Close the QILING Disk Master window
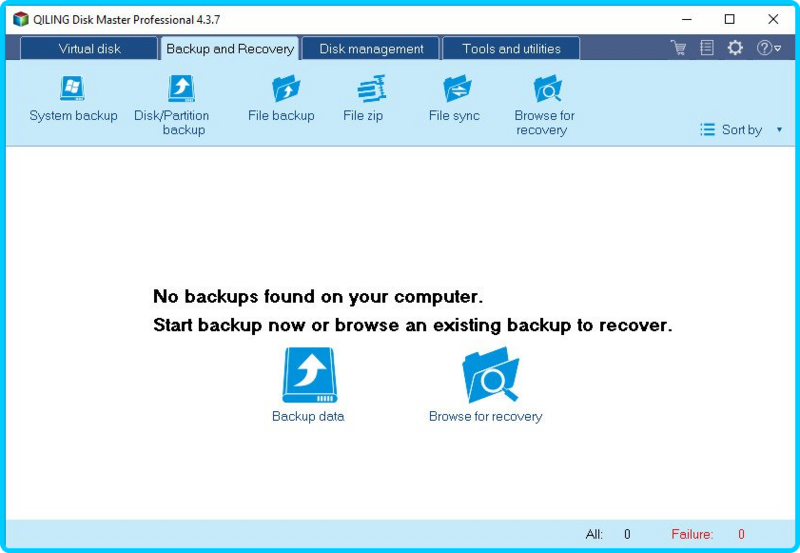 773,19
